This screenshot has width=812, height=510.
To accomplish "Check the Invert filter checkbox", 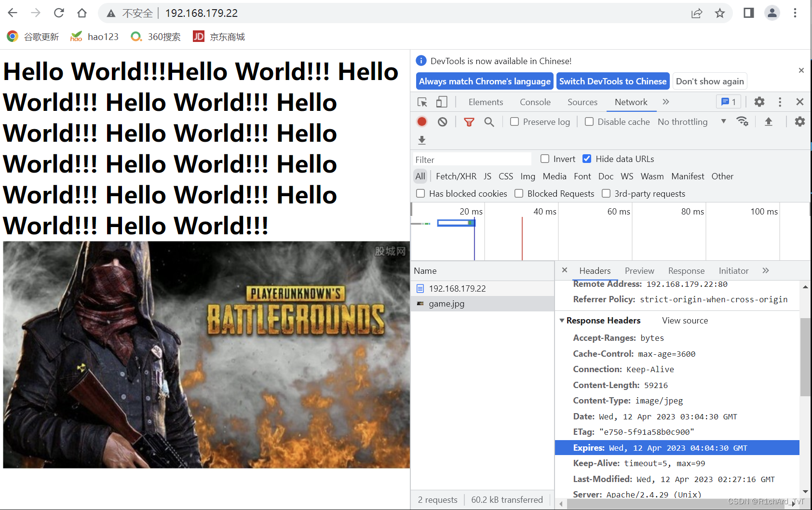I will (x=545, y=159).
